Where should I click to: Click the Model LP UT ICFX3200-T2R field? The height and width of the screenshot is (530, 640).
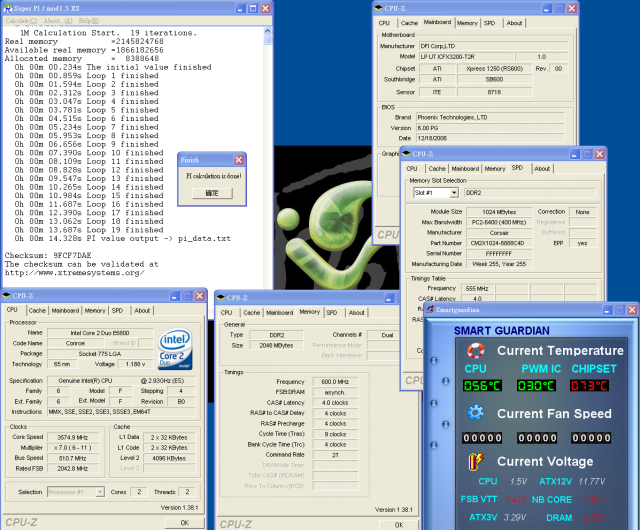pyautogui.click(x=467, y=57)
